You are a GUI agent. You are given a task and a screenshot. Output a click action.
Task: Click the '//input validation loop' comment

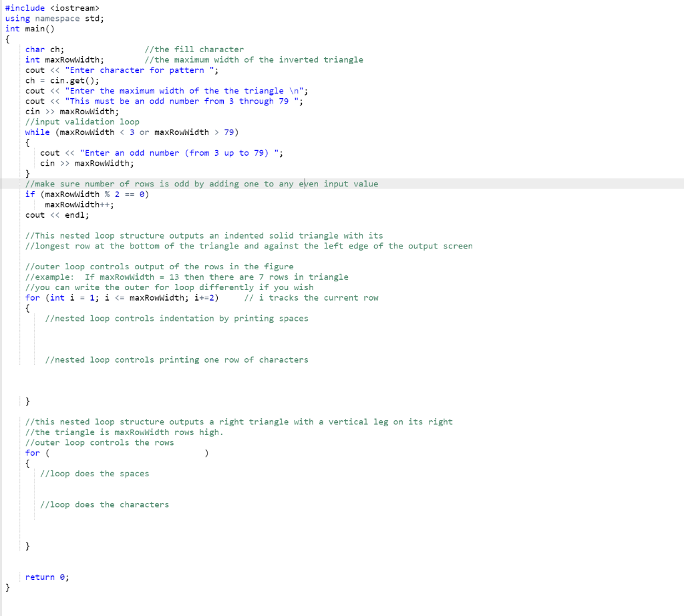click(x=82, y=122)
